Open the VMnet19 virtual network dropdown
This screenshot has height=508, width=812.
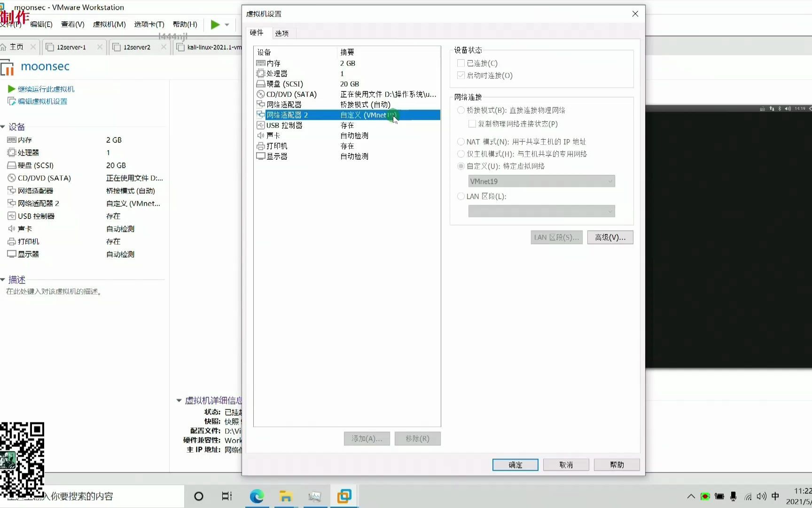pyautogui.click(x=541, y=181)
